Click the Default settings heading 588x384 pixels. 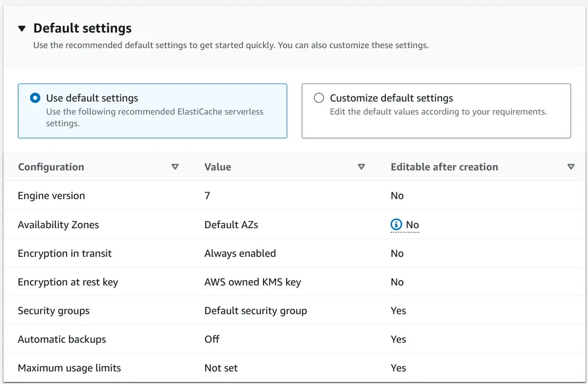tap(82, 28)
